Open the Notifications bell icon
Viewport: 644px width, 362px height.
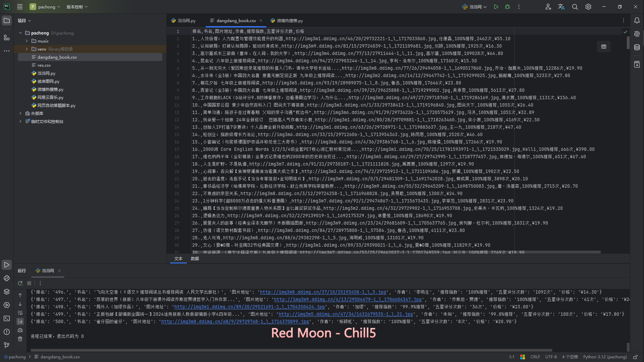[637, 20]
